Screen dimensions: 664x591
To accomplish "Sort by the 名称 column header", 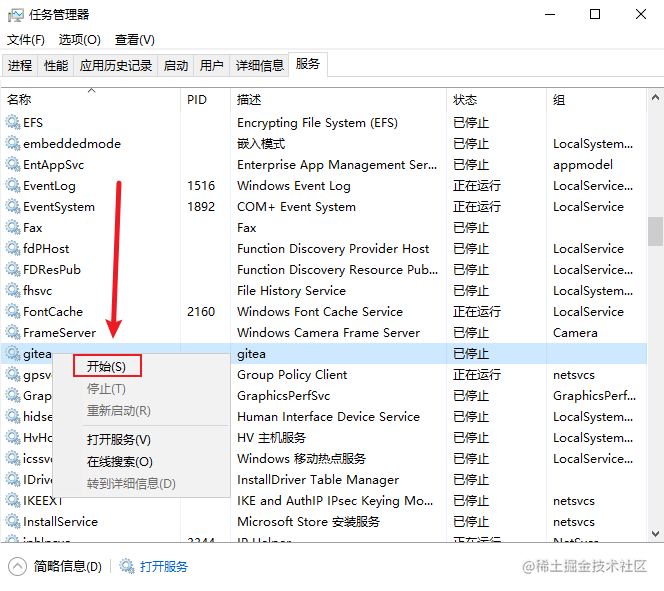I will 91,100.
